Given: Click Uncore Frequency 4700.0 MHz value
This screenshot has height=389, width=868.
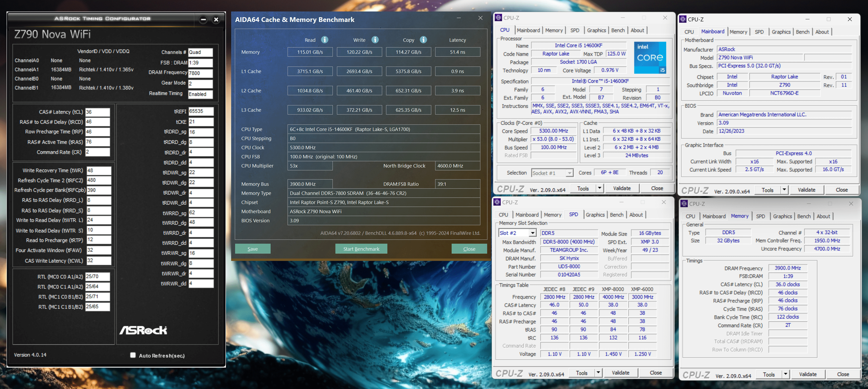Looking at the screenshot, I should click(x=827, y=249).
